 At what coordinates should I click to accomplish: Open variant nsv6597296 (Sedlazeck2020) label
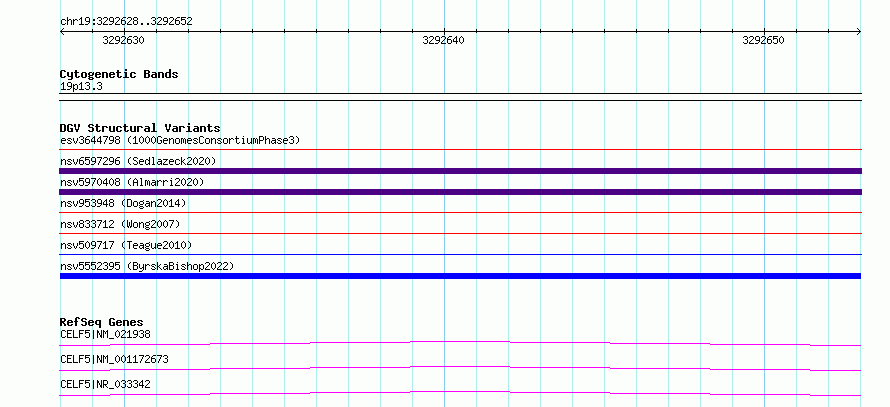point(138,161)
